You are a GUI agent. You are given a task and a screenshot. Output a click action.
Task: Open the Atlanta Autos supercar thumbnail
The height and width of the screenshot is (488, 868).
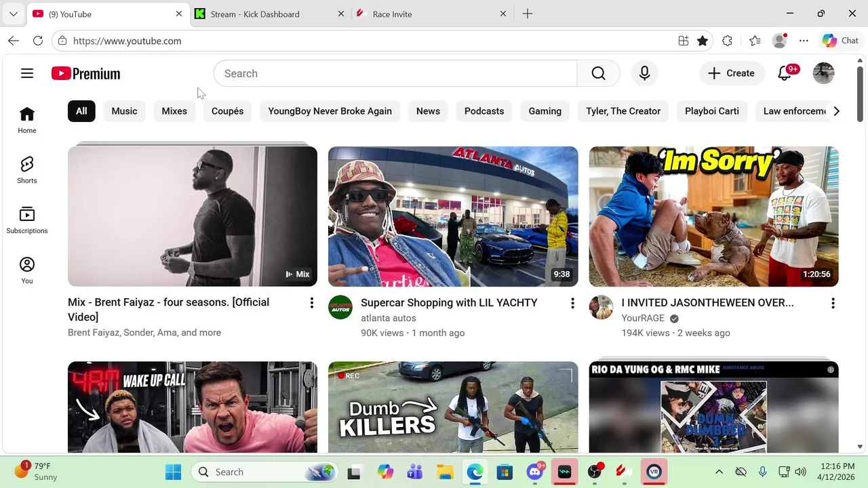(x=453, y=216)
